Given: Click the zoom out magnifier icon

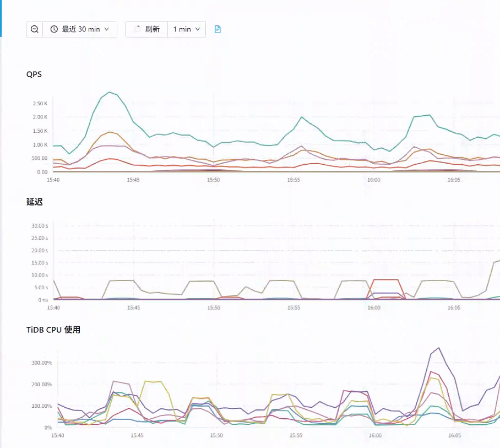Looking at the screenshot, I should (x=35, y=29).
